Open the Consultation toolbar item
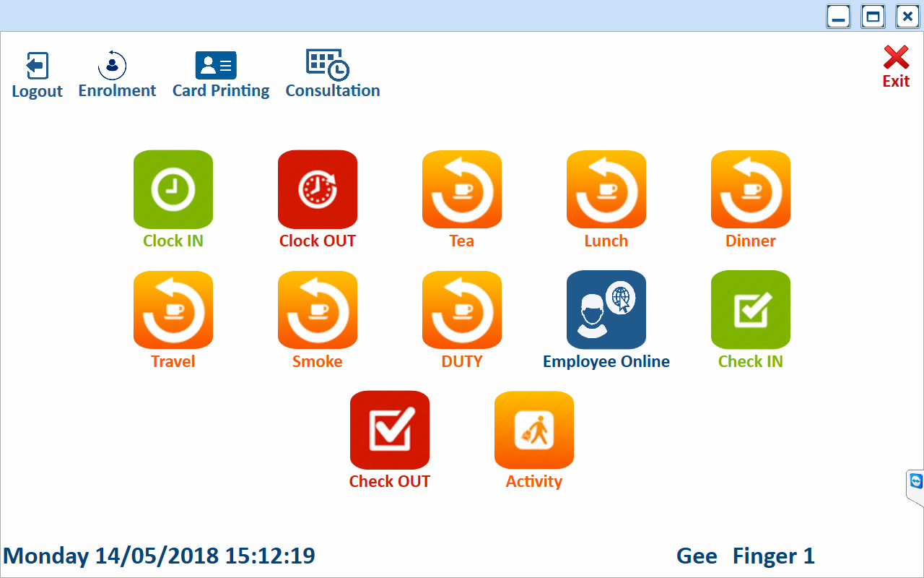Screen dimensions: 924x578 [332, 75]
